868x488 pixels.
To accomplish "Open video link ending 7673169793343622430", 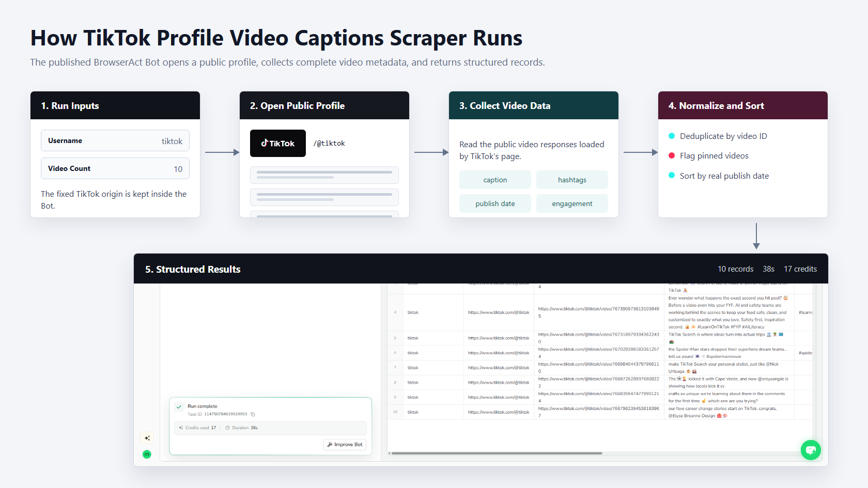I will point(598,338).
